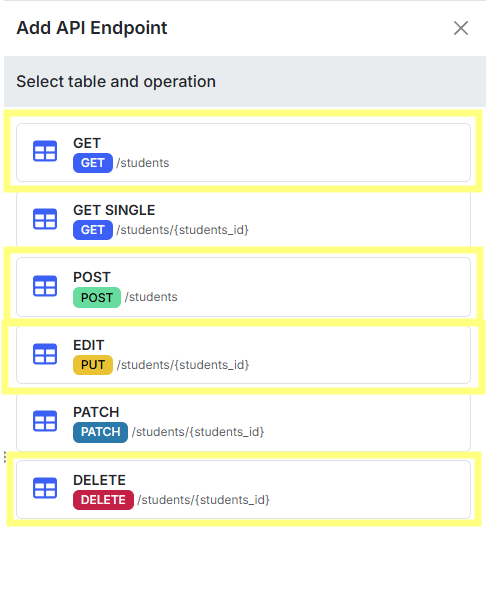
Task: Click the PATCH path /students/{students_id}
Action: (x=198, y=432)
